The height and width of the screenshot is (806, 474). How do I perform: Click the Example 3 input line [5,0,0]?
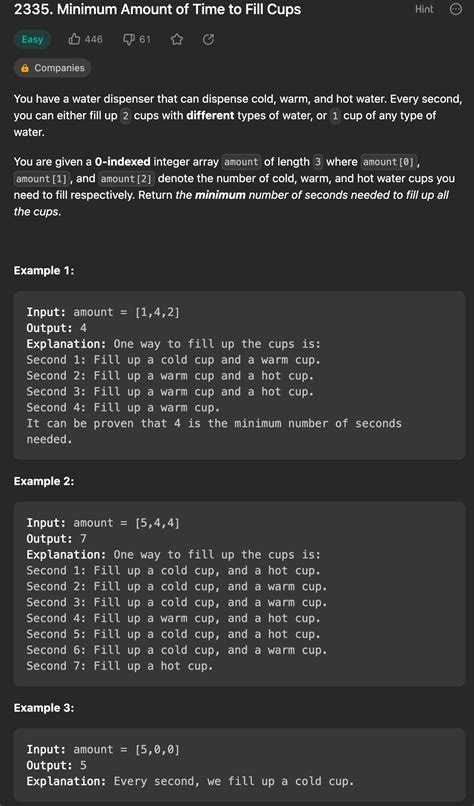click(x=103, y=749)
